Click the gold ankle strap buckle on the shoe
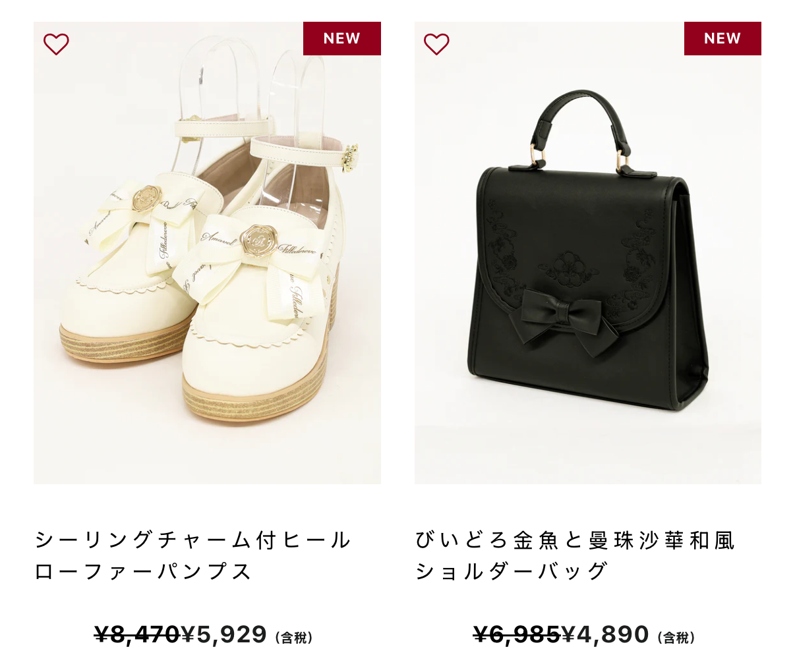This screenshot has width=795, height=672. 349,157
